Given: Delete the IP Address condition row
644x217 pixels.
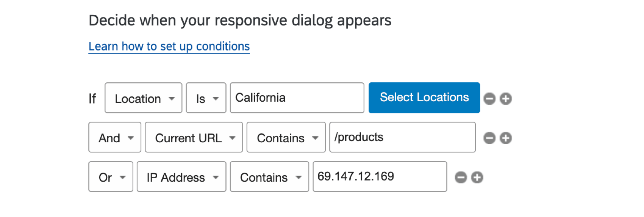Looking at the screenshot, I should point(461,178).
